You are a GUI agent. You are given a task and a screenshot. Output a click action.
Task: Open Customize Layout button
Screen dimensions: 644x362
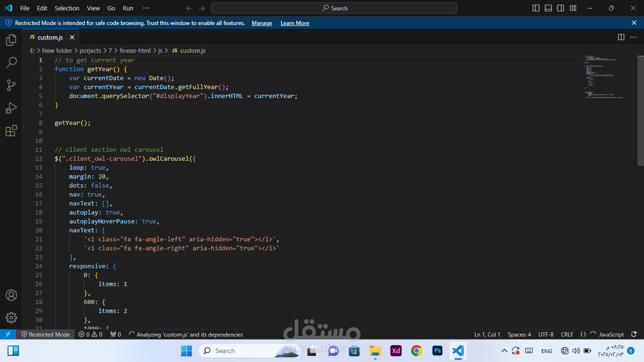573,8
